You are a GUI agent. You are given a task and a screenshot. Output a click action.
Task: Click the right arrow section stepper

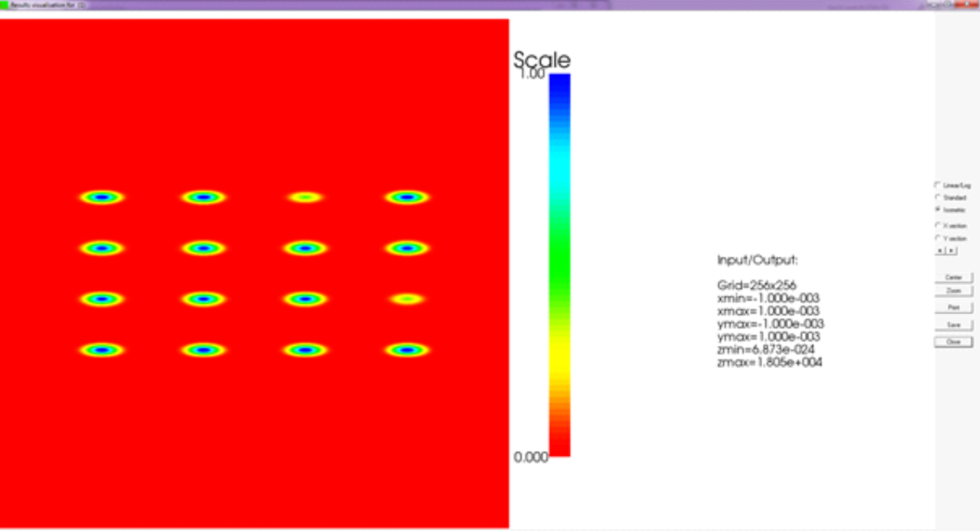(x=951, y=250)
